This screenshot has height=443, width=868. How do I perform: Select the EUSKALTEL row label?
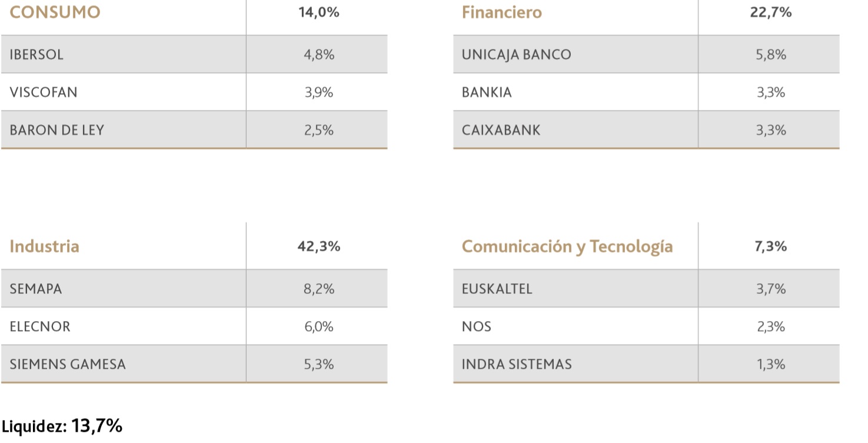point(497,289)
